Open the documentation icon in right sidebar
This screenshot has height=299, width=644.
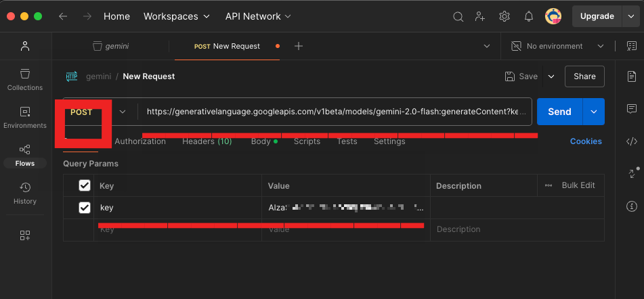(632, 76)
